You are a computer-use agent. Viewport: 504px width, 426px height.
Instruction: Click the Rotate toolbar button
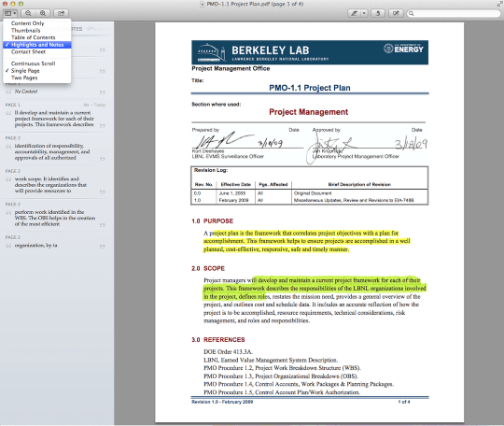pos(378,13)
